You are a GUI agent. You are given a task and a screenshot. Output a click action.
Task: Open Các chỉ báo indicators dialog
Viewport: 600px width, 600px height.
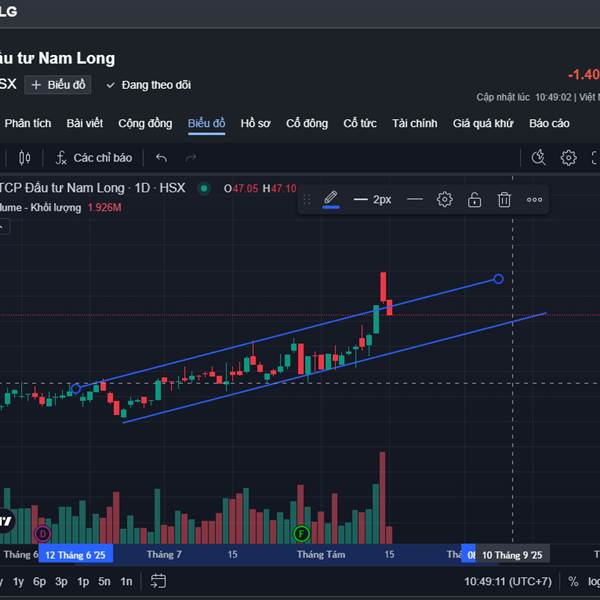[x=94, y=158]
